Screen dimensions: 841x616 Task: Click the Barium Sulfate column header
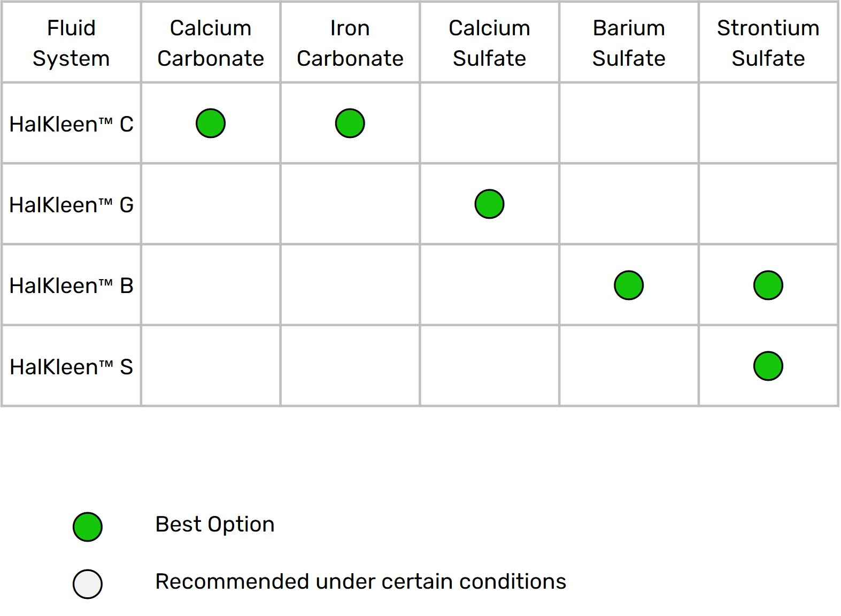pos(629,43)
